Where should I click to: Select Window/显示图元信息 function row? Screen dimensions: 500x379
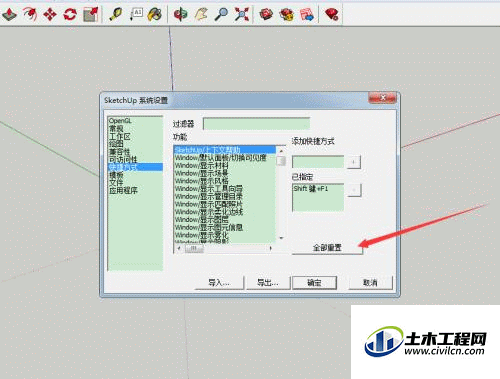(x=225, y=227)
